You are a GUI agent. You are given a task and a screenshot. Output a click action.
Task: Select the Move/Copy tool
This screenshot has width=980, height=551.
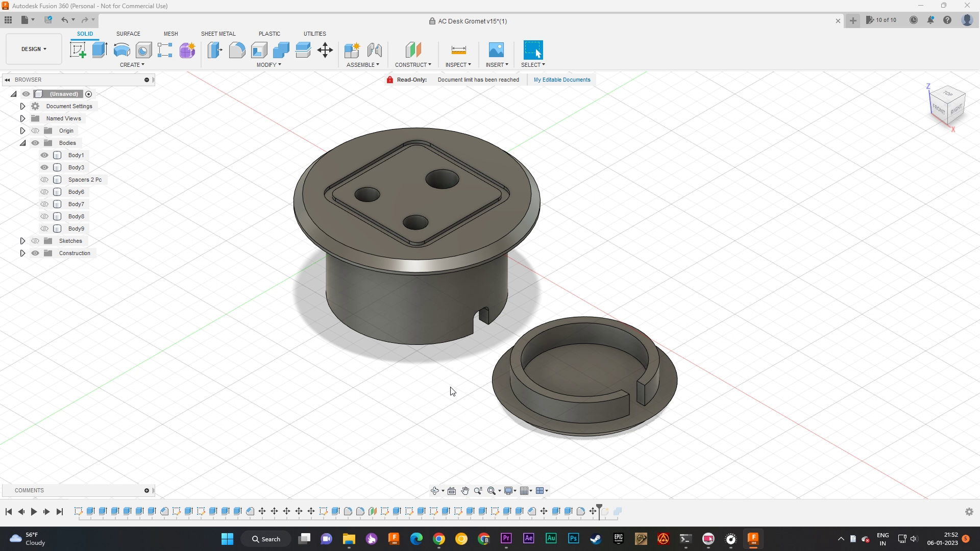[x=325, y=49]
